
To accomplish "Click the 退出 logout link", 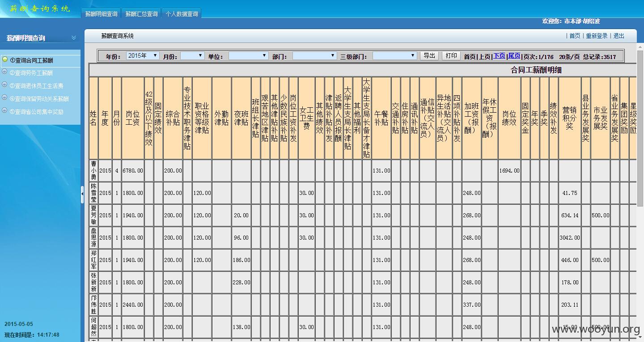I will tap(619, 36).
